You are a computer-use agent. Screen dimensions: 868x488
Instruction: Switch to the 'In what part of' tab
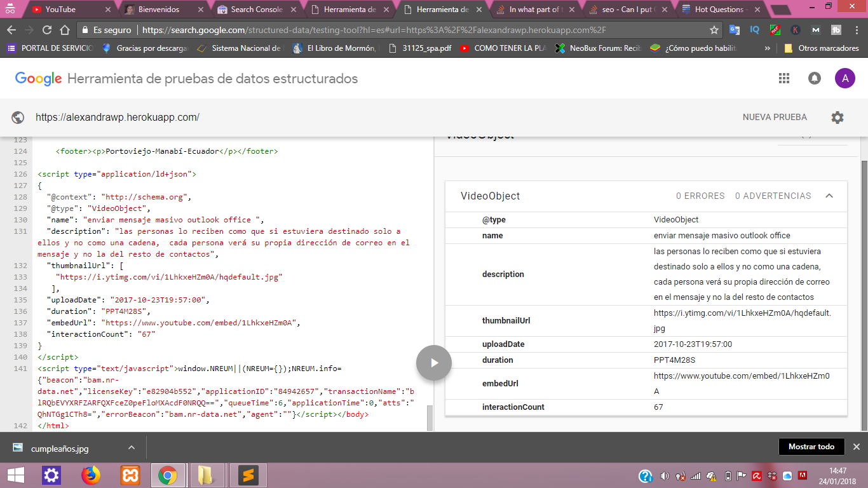point(534,10)
